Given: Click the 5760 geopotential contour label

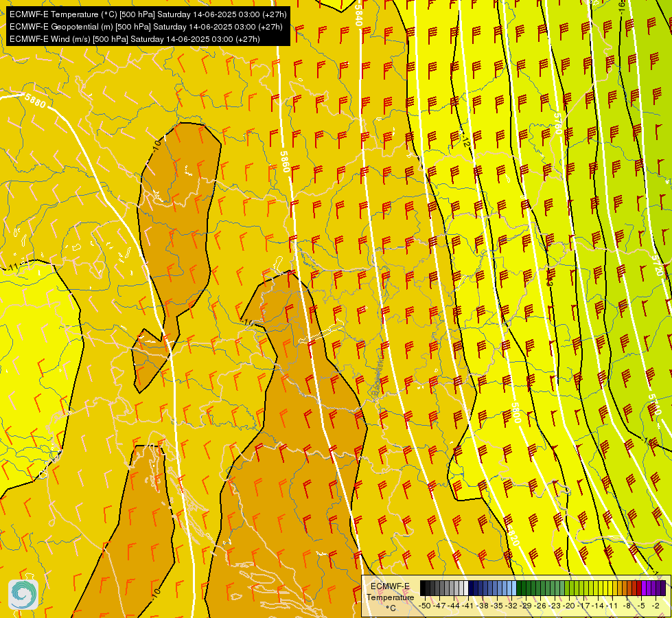Looking at the screenshot, I should click(557, 124).
